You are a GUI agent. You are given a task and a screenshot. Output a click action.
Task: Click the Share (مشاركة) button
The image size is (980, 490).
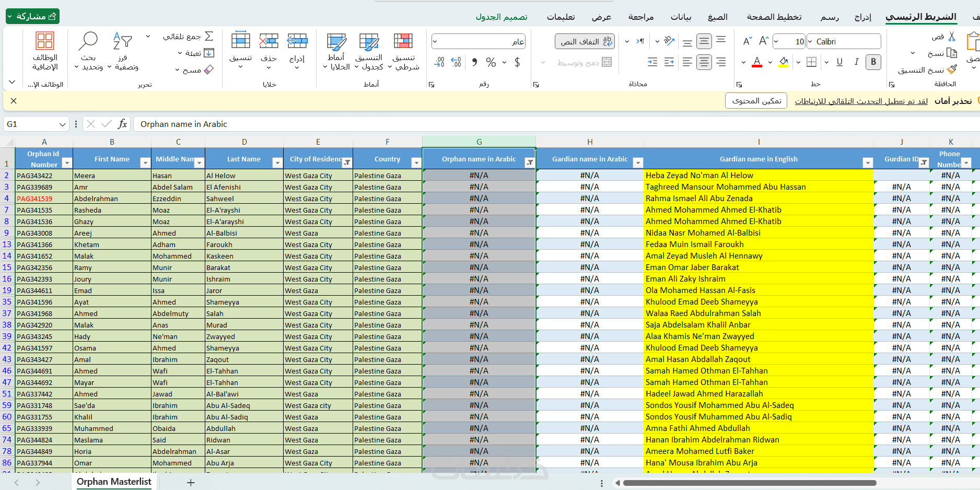coord(33,16)
